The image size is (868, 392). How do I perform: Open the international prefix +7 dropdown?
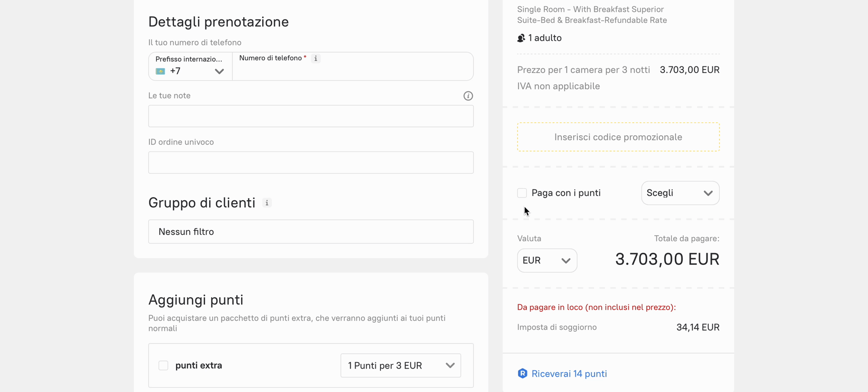190,71
